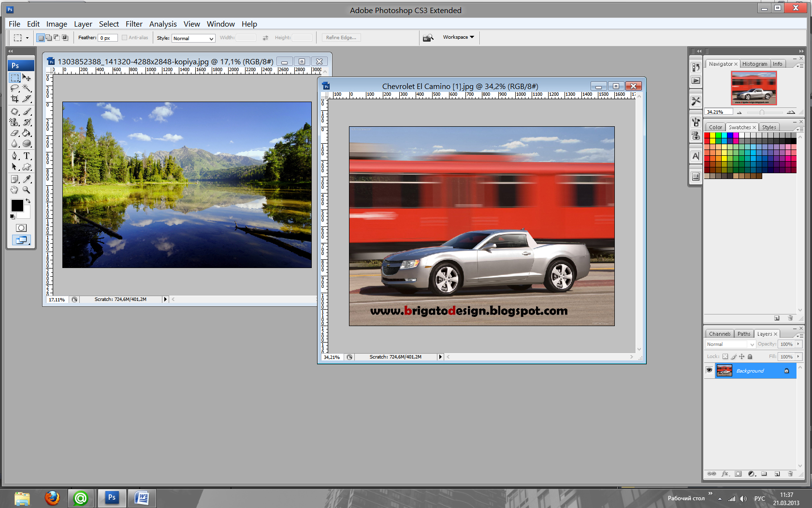Create a new layer in Layers panel

tap(777, 474)
